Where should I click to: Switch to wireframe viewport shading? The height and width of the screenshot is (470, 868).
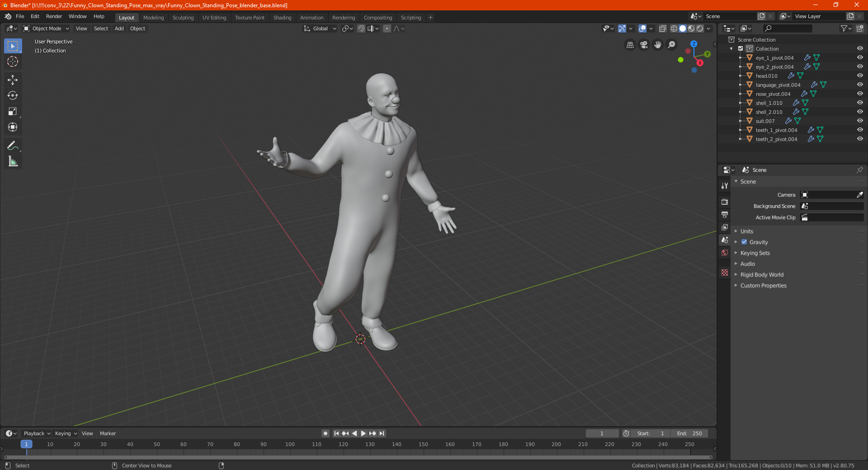[674, 28]
